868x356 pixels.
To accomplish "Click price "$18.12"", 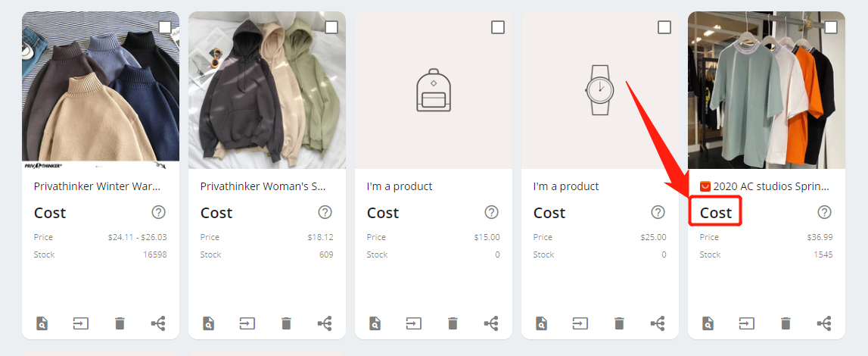I will pyautogui.click(x=321, y=237).
